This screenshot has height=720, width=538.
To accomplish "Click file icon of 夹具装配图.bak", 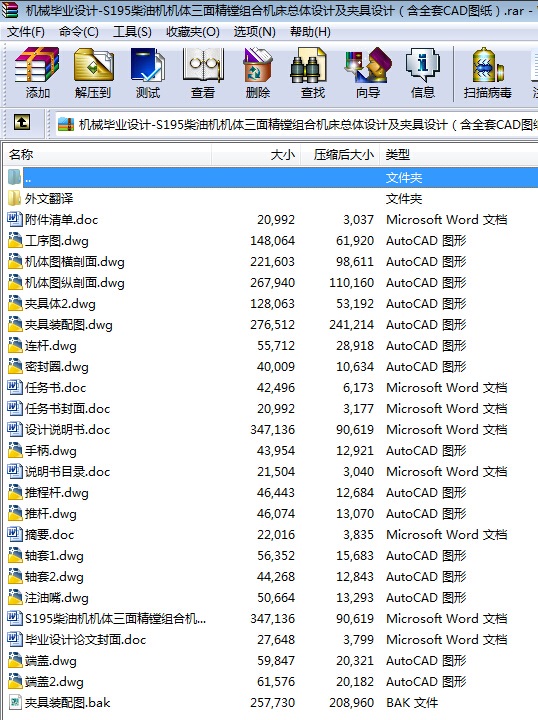I will point(15,702).
